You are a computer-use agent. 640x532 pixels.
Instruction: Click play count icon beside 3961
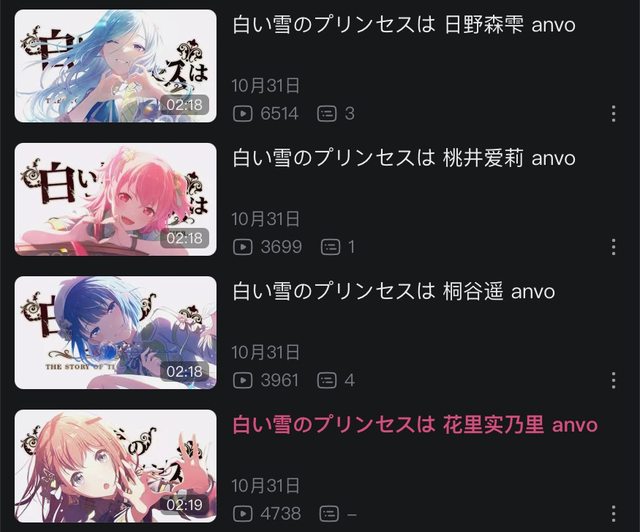[243, 380]
